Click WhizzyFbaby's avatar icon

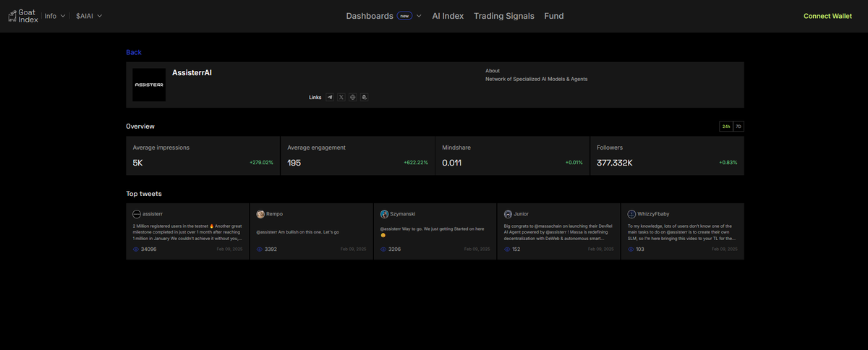(x=631, y=214)
